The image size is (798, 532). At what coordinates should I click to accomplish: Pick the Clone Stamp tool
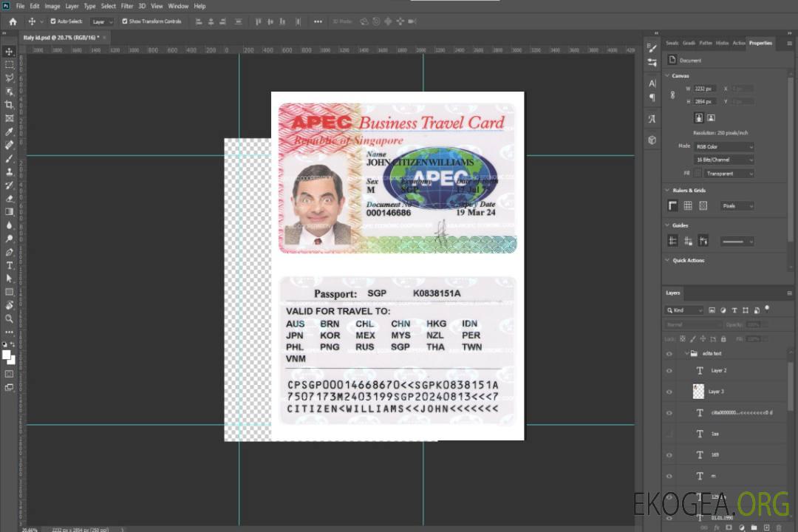[x=10, y=171]
